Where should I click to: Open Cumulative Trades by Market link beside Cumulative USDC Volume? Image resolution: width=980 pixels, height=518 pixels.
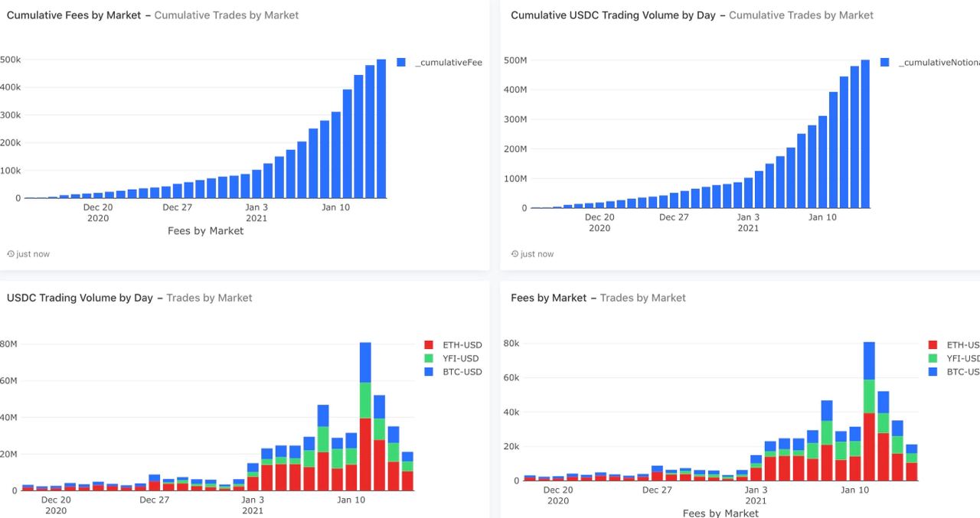tap(801, 15)
